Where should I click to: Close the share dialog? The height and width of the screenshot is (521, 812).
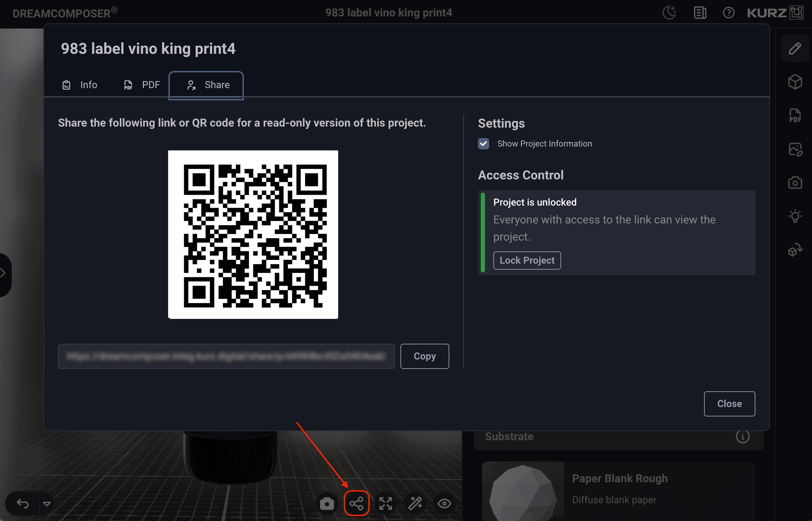tap(729, 404)
